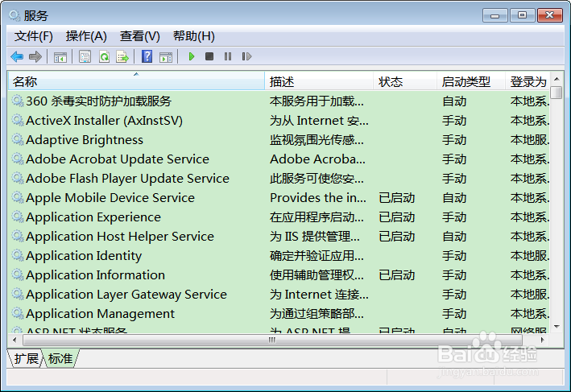Viewport: 571px width, 392px height.
Task: Close the 服务 window
Action: coord(550,15)
